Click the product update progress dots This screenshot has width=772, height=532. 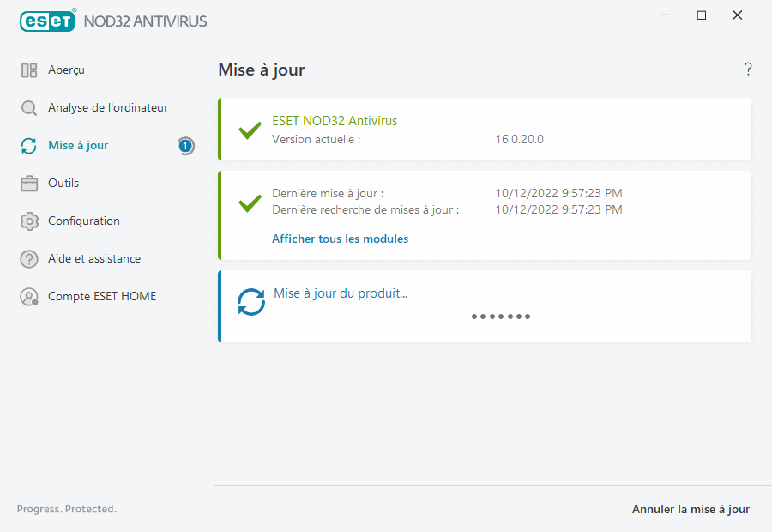(501, 317)
